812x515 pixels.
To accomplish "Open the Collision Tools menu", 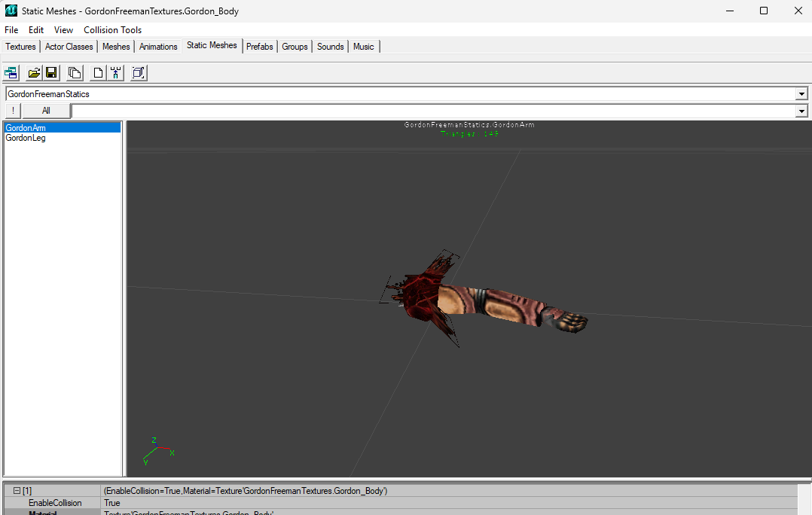I will tap(112, 30).
